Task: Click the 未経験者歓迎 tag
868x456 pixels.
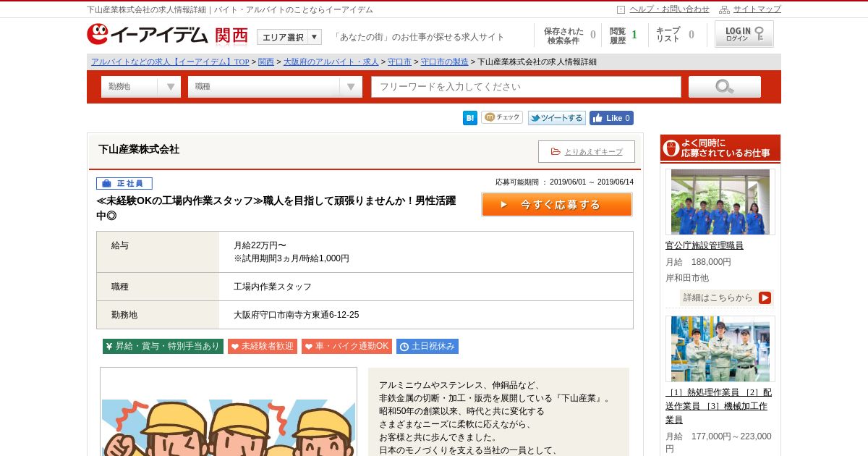Action: coord(263,347)
